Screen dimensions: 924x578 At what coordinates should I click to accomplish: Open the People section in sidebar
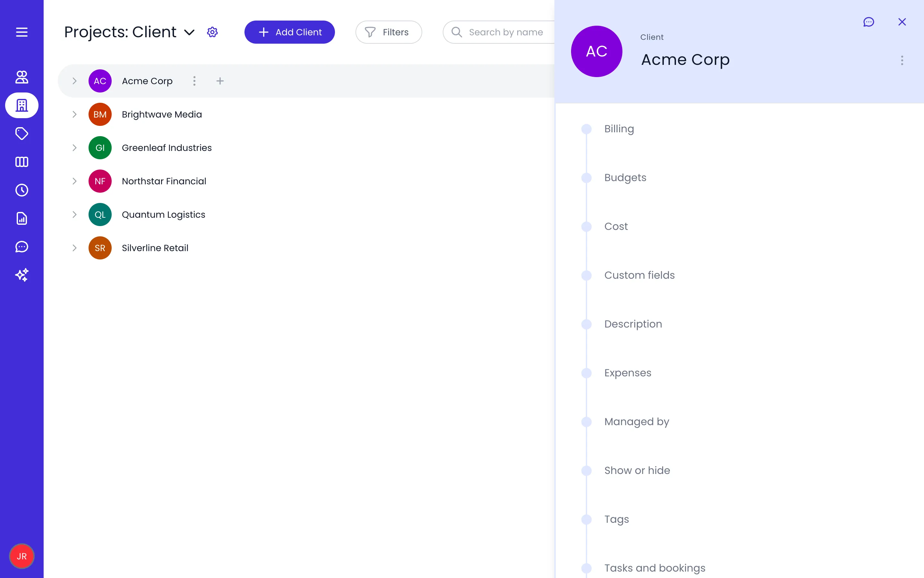point(22,77)
